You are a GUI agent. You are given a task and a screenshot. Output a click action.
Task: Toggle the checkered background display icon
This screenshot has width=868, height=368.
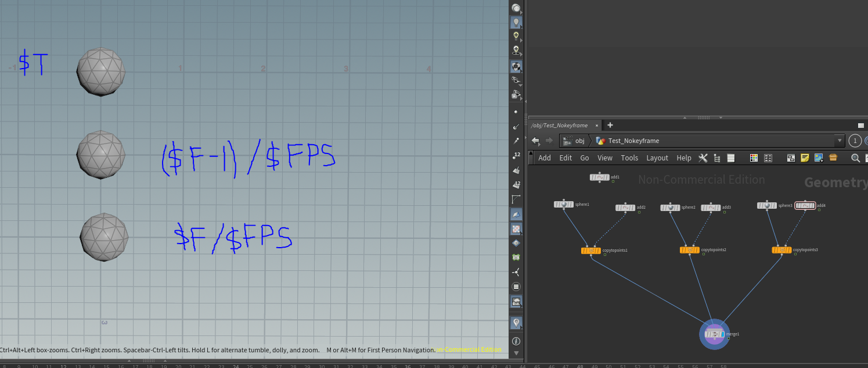click(516, 229)
